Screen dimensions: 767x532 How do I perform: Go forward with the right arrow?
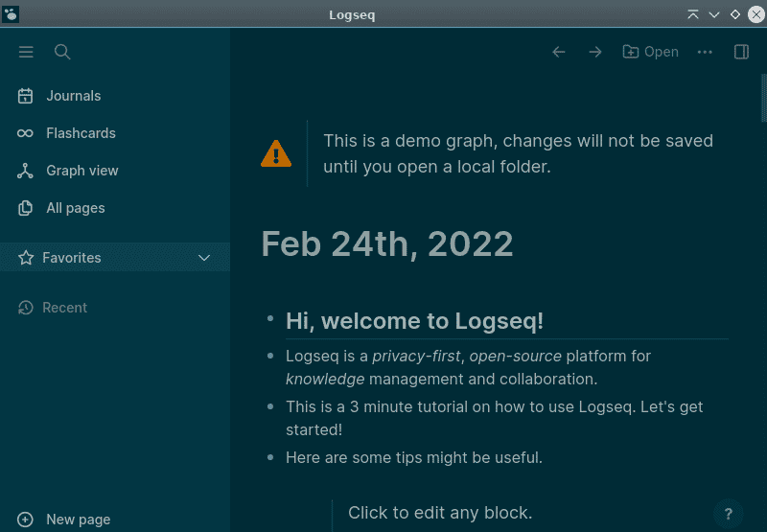595,52
